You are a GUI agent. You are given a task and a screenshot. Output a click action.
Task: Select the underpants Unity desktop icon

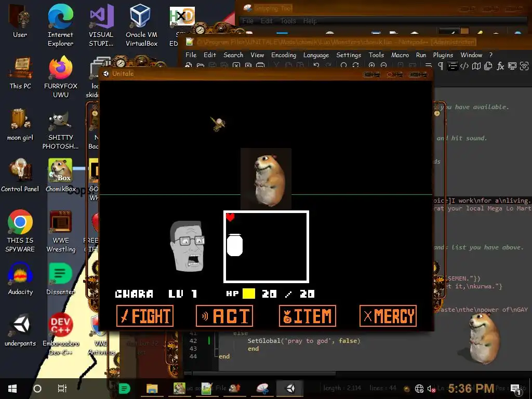pyautogui.click(x=20, y=330)
